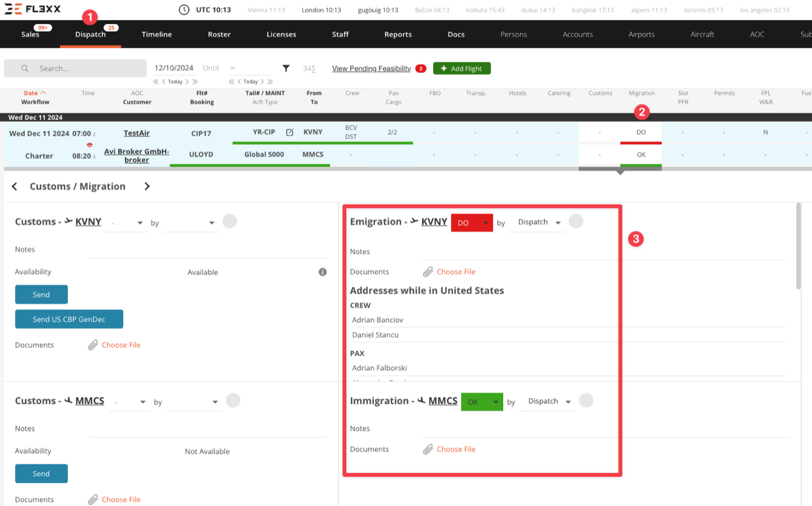812x506 pixels.
Task: Open the green OK immigration status dropdown
Action: 481,402
